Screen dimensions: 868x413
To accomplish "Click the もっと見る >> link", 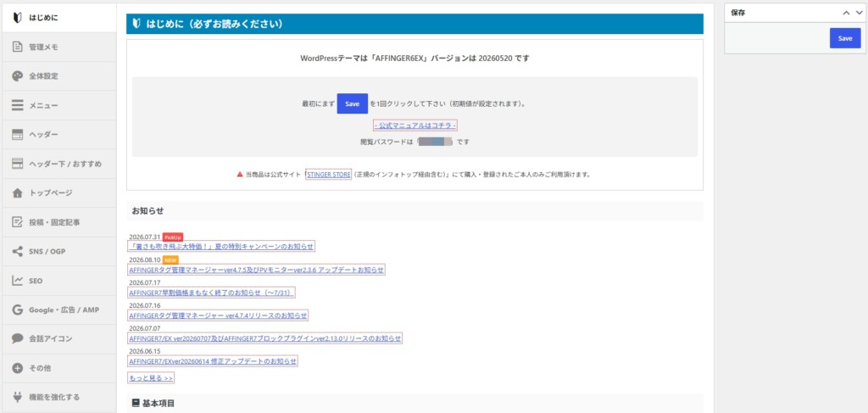I will tap(151, 378).
